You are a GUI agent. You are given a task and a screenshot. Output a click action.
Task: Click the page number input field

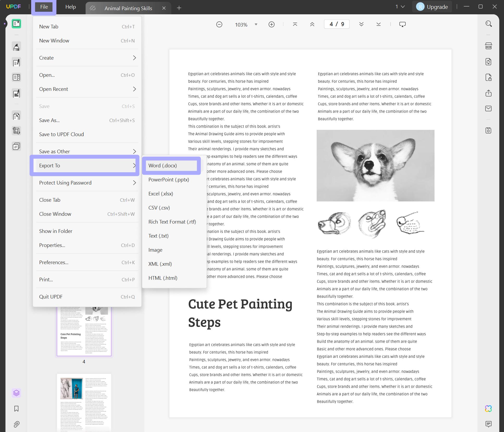coord(336,24)
